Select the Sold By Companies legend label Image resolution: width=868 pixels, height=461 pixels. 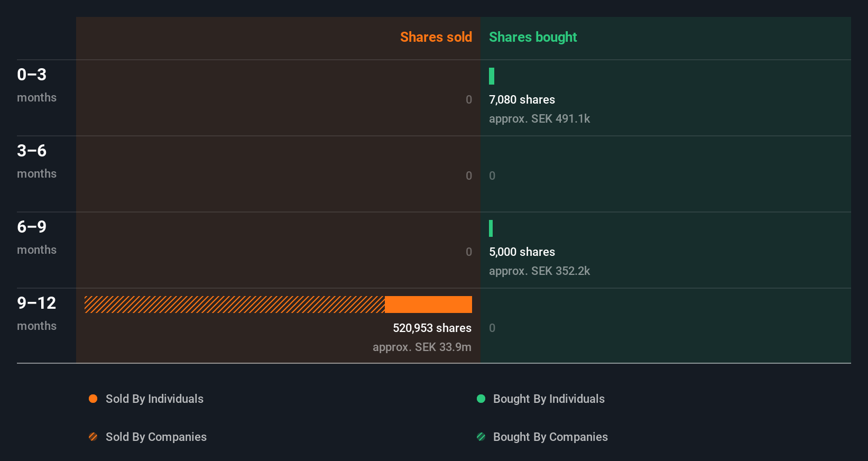pos(156,437)
